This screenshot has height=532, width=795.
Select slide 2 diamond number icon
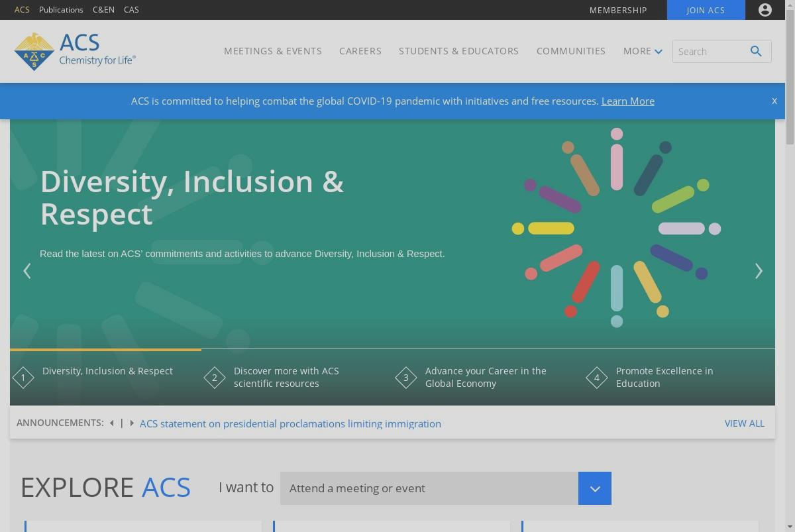pos(215,378)
